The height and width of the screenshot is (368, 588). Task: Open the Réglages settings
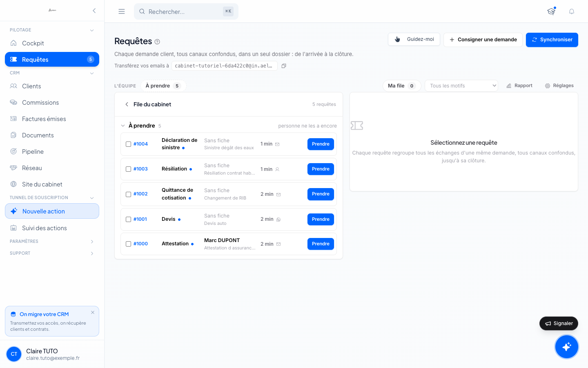pyautogui.click(x=559, y=85)
